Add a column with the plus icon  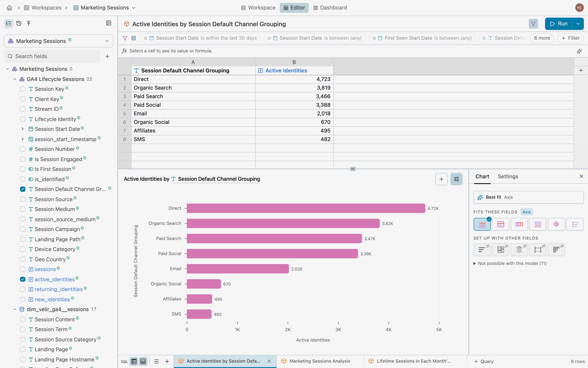point(581,70)
